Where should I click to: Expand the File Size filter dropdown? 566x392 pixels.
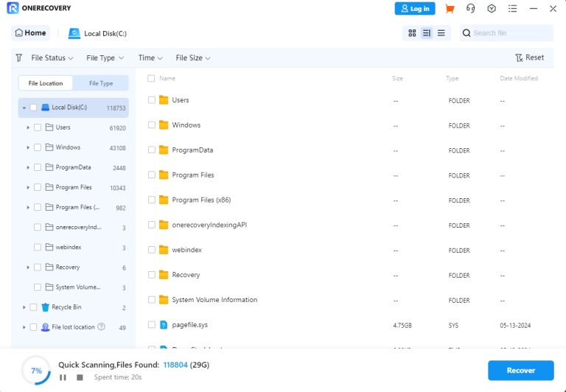pos(193,57)
